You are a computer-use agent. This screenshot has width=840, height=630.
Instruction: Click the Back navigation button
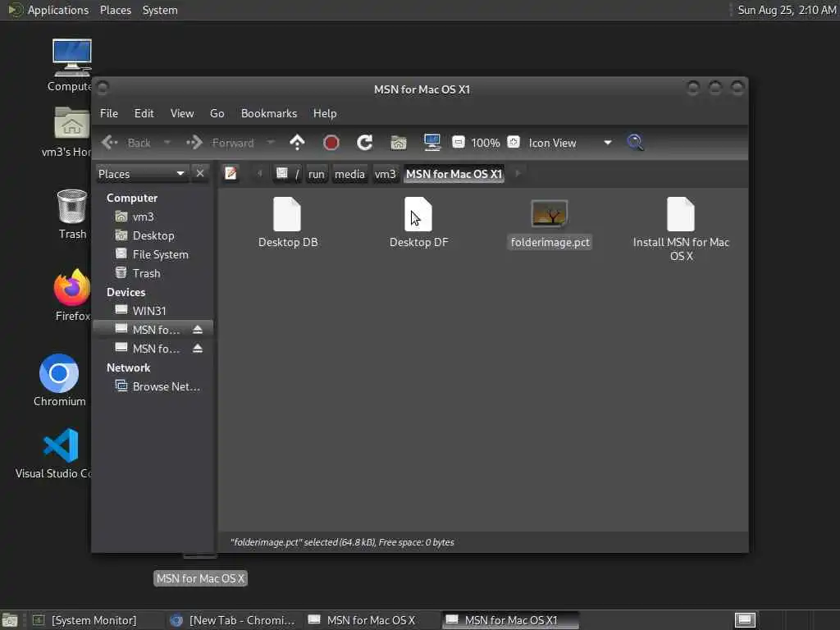click(x=127, y=143)
